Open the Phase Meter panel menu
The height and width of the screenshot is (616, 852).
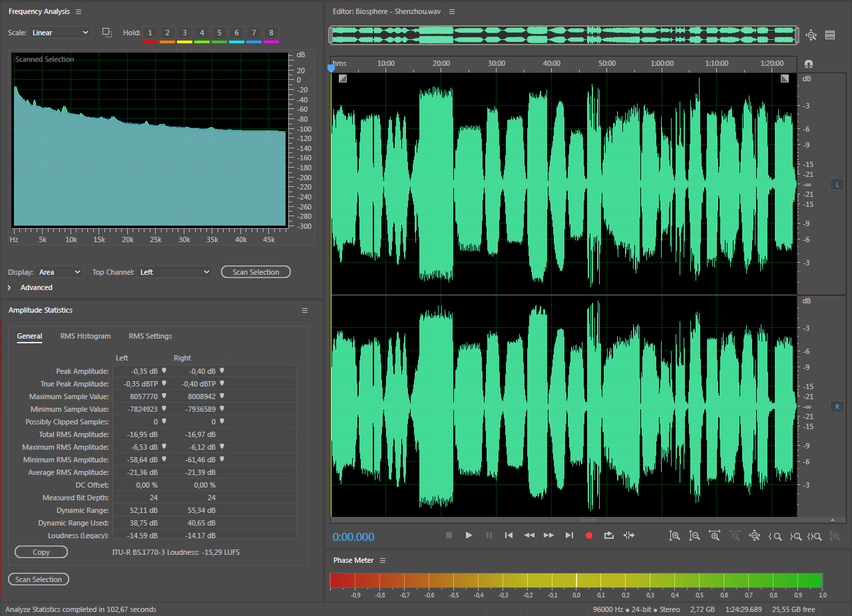[383, 560]
